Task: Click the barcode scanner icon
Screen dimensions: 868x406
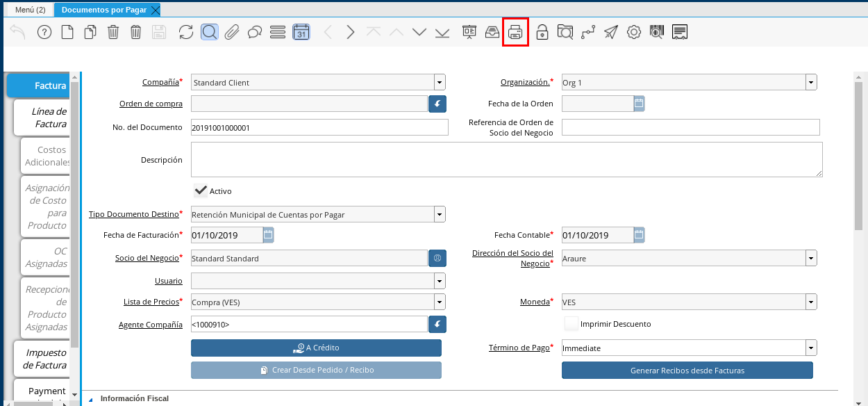Action: [657, 32]
